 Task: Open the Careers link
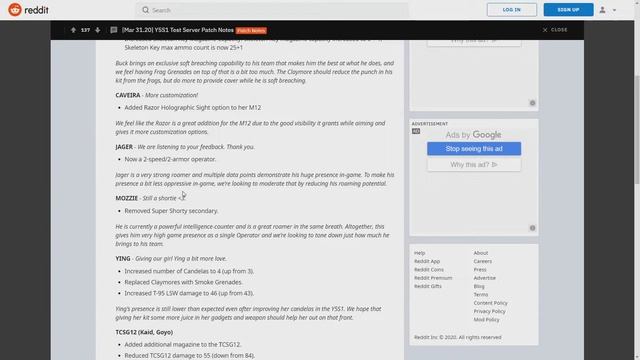(x=482, y=261)
